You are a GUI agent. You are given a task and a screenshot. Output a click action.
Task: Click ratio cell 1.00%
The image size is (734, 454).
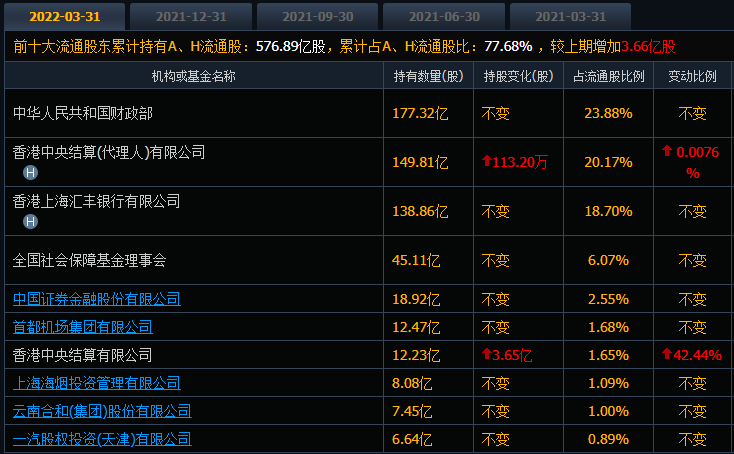pyautogui.click(x=608, y=411)
